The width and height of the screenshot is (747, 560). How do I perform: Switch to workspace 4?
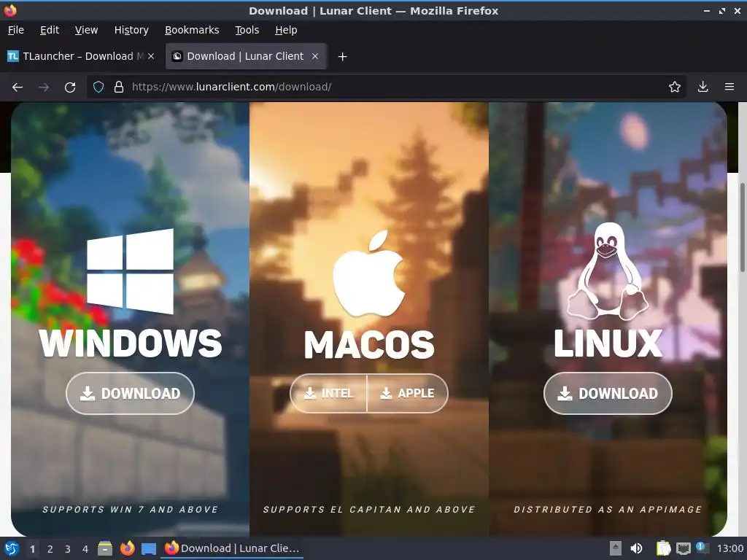[85, 549]
